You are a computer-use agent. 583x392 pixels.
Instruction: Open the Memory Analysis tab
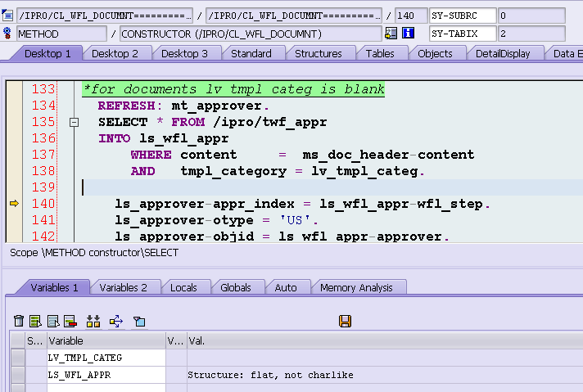tap(356, 287)
